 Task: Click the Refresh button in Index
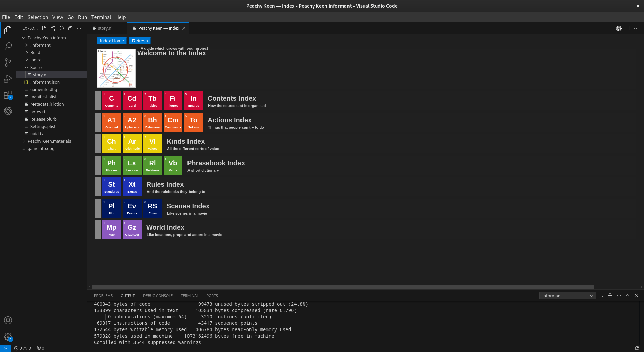[x=140, y=41]
